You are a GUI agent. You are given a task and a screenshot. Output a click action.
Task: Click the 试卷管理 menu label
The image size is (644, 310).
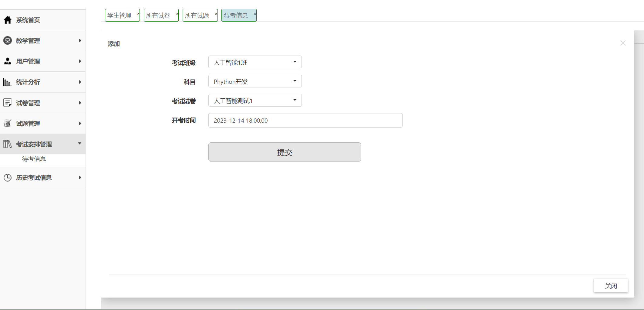28,103
